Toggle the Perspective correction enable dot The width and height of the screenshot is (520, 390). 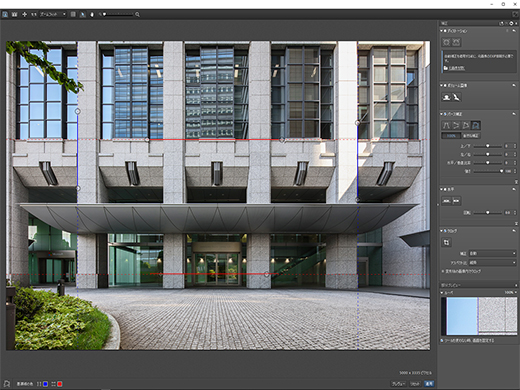click(445, 114)
